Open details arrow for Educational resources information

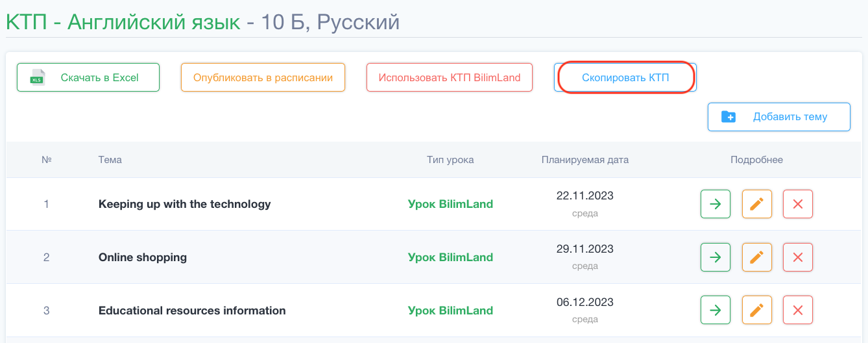[x=716, y=311]
